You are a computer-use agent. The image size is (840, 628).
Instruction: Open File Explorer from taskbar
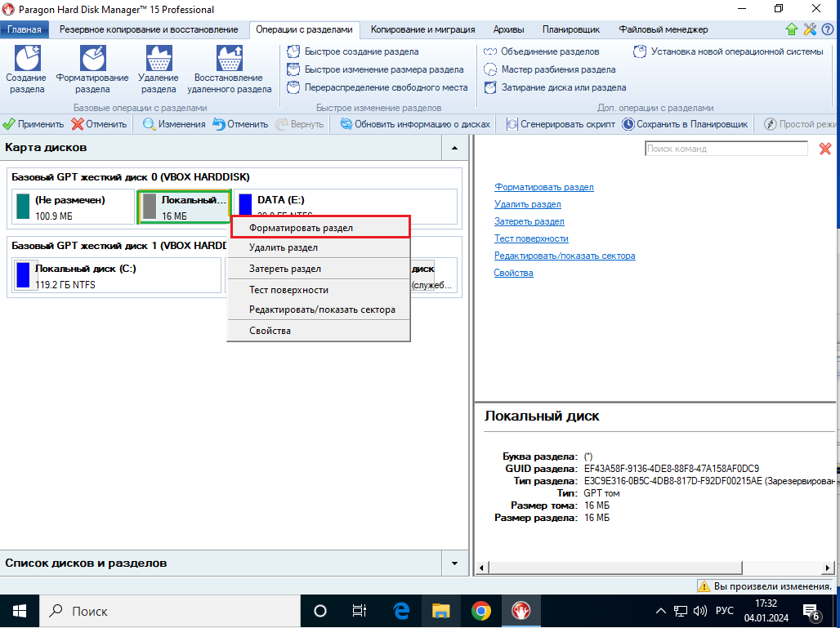click(441, 611)
